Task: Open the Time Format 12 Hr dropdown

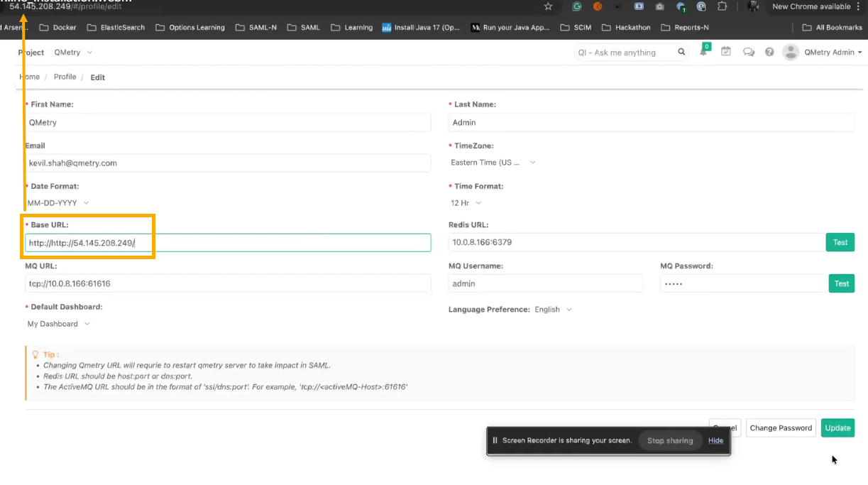Action: pyautogui.click(x=466, y=203)
